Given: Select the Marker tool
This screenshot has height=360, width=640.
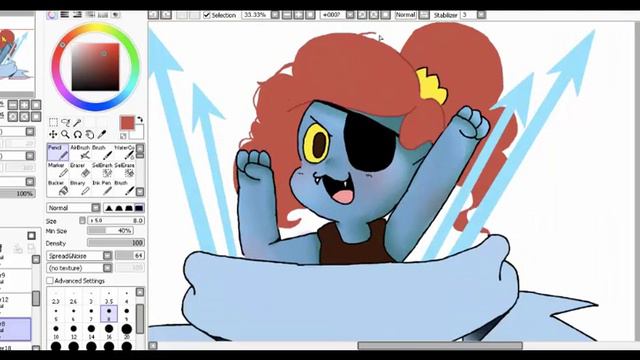Looking at the screenshot, I should [x=58, y=170].
